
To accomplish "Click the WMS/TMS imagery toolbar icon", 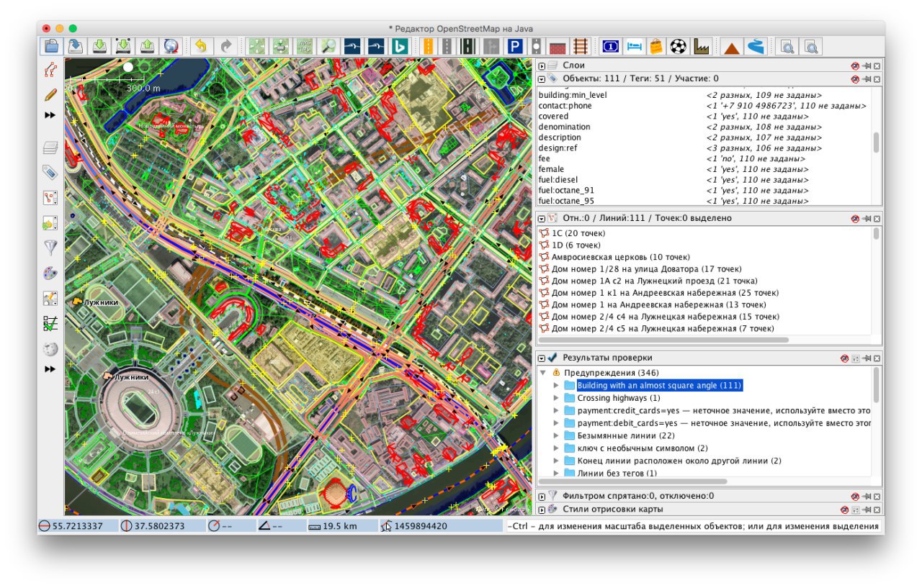I will click(304, 46).
